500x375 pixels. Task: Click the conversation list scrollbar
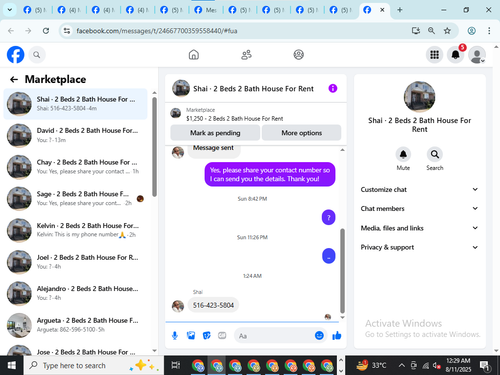coord(154,147)
